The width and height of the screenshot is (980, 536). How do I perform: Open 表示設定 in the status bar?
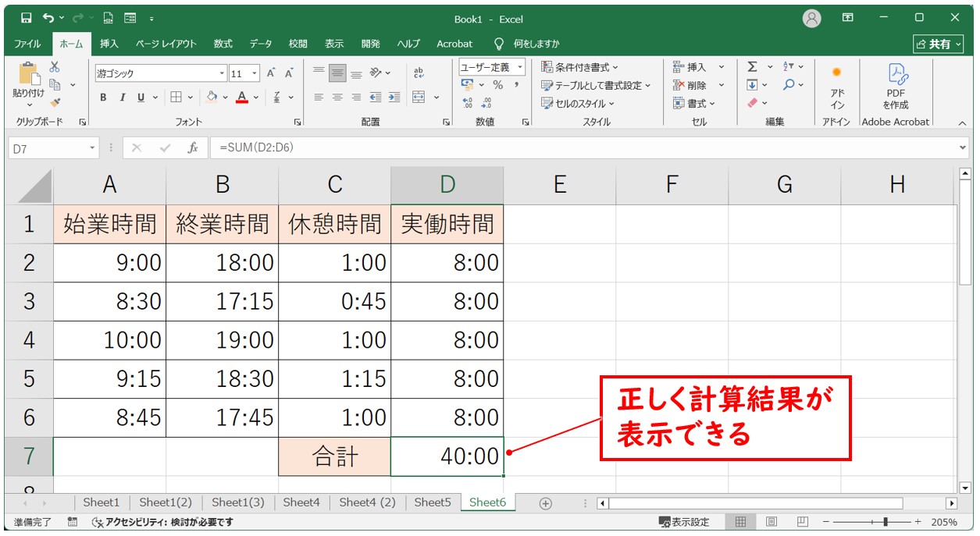click(684, 522)
